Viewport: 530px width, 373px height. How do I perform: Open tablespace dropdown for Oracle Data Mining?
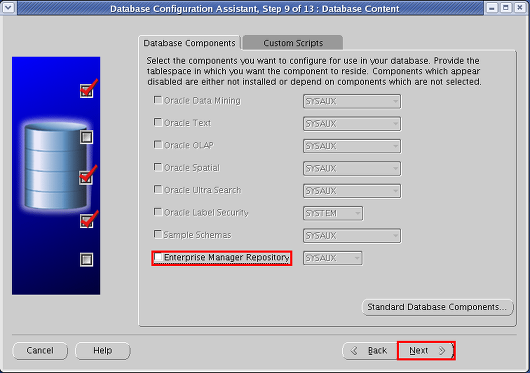click(x=352, y=101)
